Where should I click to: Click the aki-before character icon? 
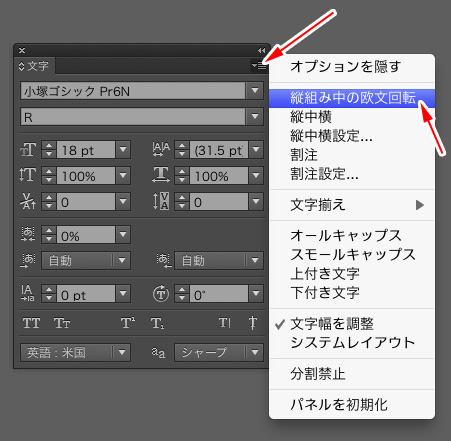(28, 260)
